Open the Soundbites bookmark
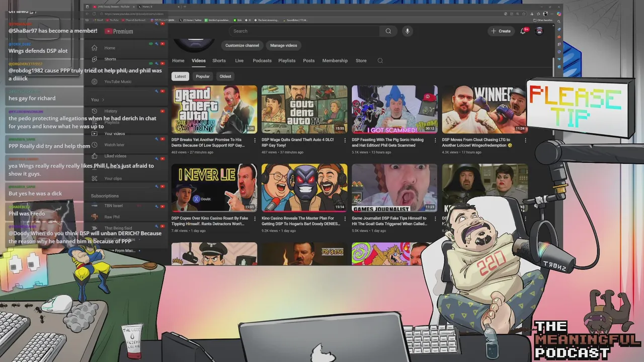 [294, 20]
